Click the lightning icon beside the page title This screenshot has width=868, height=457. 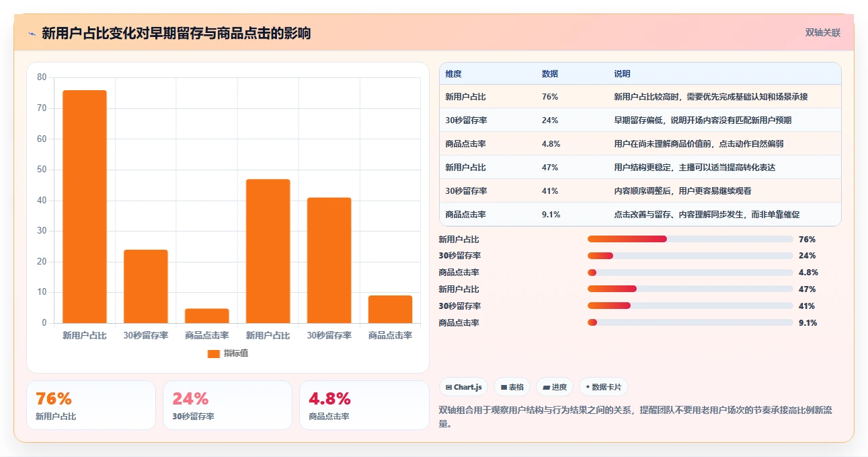tap(32, 34)
